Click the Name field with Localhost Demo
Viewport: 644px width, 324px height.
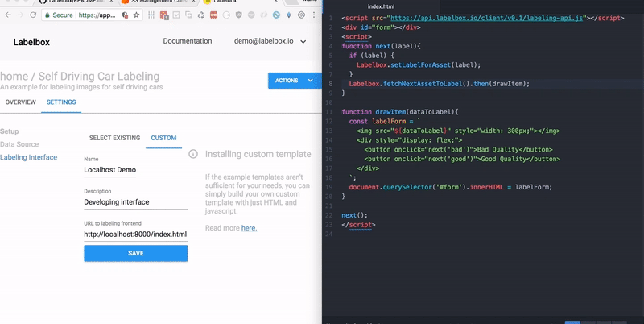pos(110,170)
